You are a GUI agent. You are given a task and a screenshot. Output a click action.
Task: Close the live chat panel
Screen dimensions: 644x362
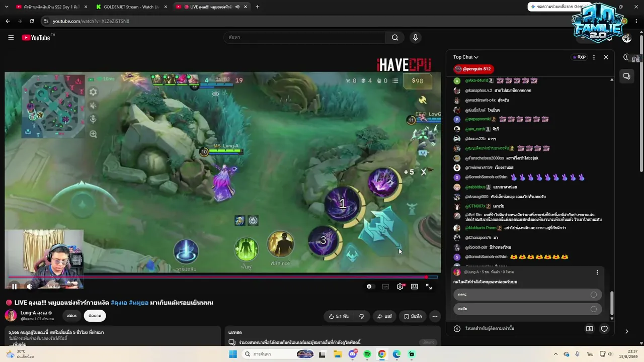pyautogui.click(x=606, y=57)
